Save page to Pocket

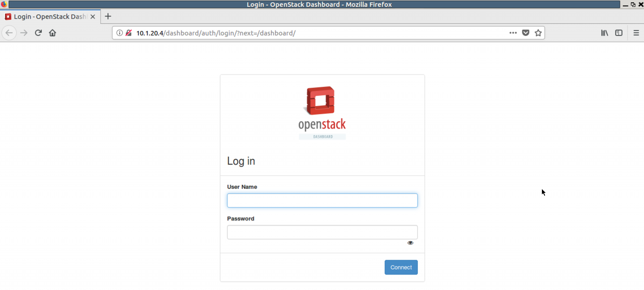pyautogui.click(x=526, y=33)
